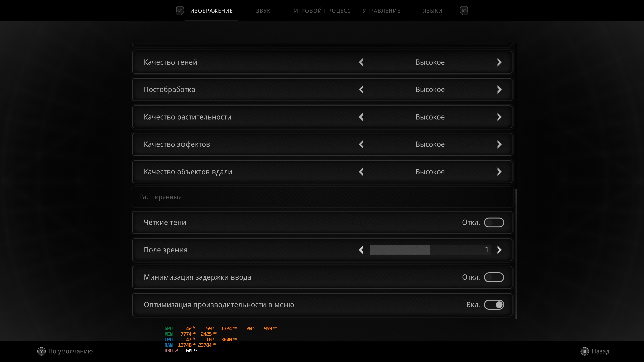
Task: Decrease Поле зрения with left arrow
Action: pyautogui.click(x=361, y=250)
